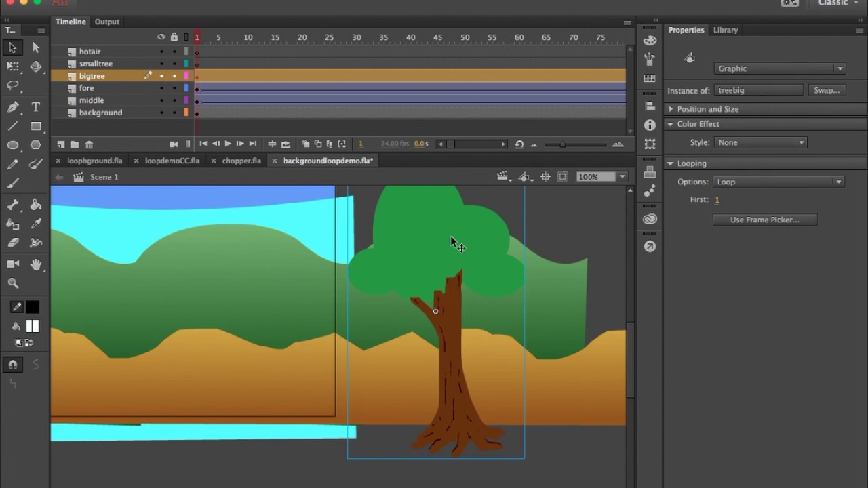
Task: Activate the Zoom magnifier tool
Action: point(13,283)
